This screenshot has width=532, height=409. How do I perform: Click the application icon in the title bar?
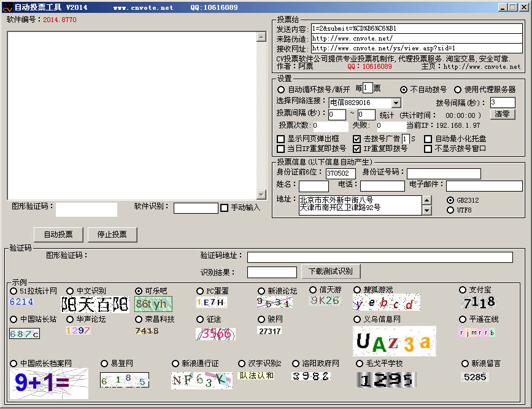6,7
